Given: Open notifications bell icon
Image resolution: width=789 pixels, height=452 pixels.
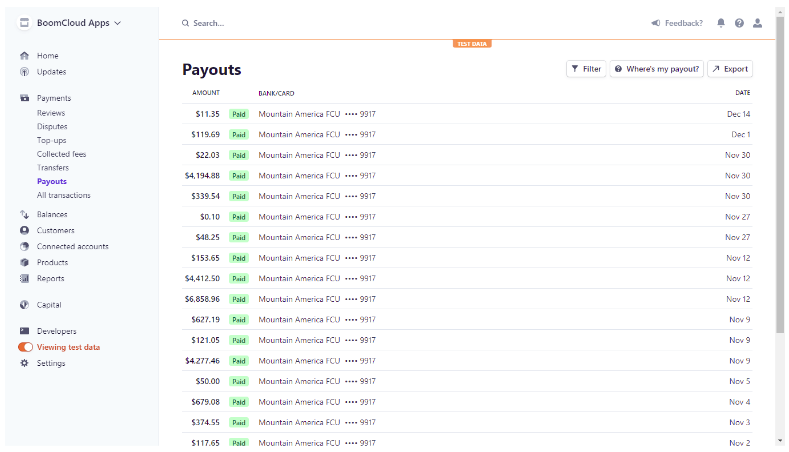Looking at the screenshot, I should (721, 23).
